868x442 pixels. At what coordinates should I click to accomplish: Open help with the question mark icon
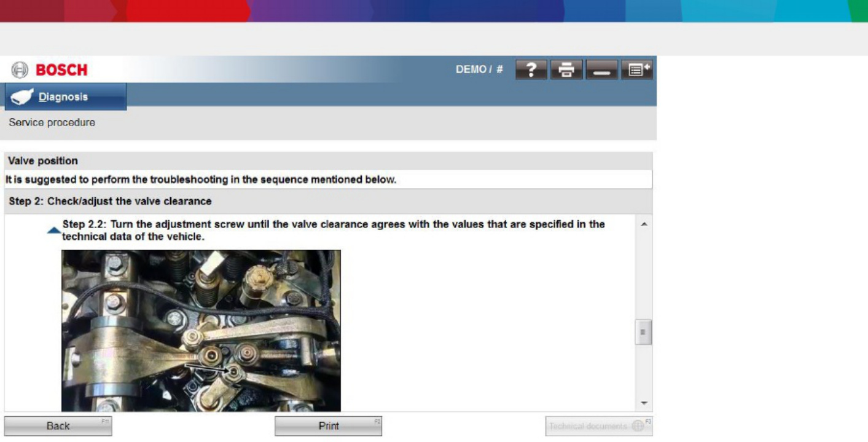531,70
